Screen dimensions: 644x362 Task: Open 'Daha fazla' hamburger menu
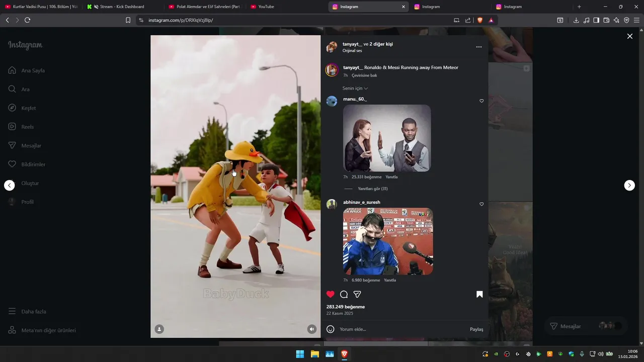27,311
